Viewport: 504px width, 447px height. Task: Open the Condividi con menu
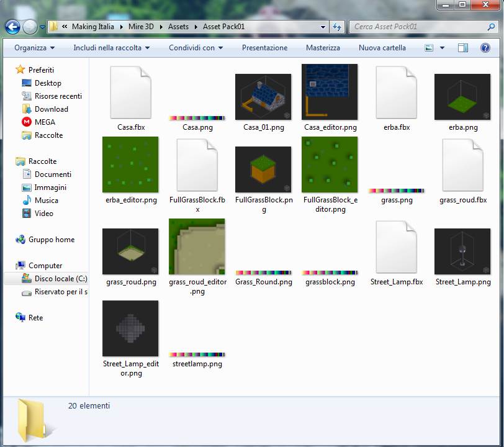[196, 48]
